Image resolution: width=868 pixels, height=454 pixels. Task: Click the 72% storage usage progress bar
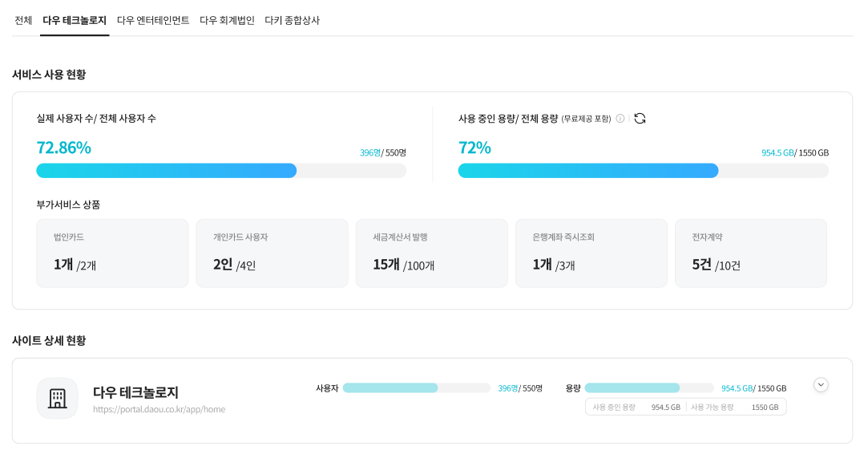coord(643,170)
